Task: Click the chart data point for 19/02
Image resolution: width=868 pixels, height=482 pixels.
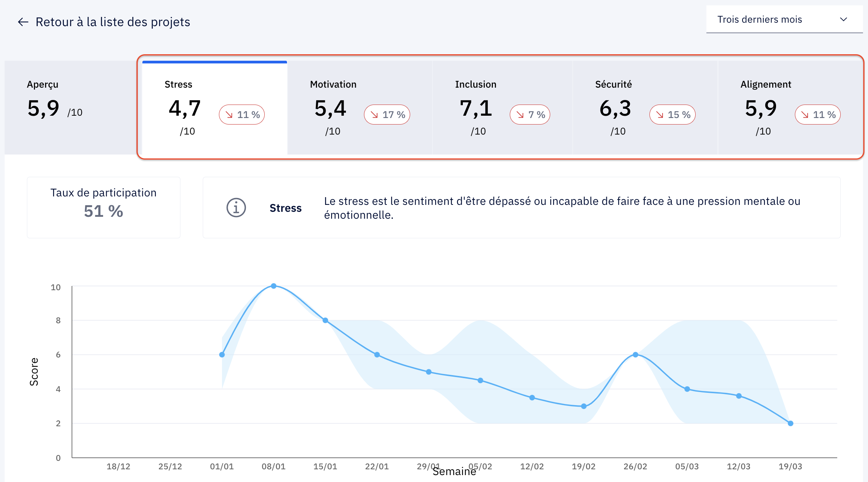Action: (x=584, y=406)
